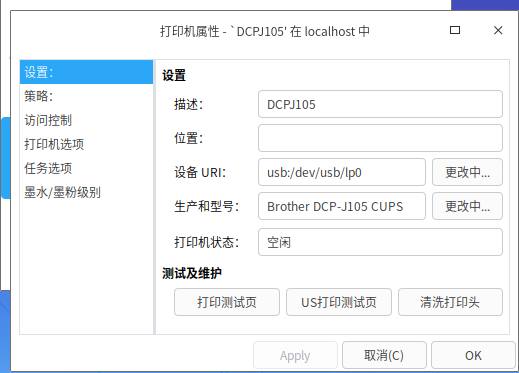The width and height of the screenshot is (519, 373).
Task: Change the device URI with 更改中 button
Action: point(467,172)
